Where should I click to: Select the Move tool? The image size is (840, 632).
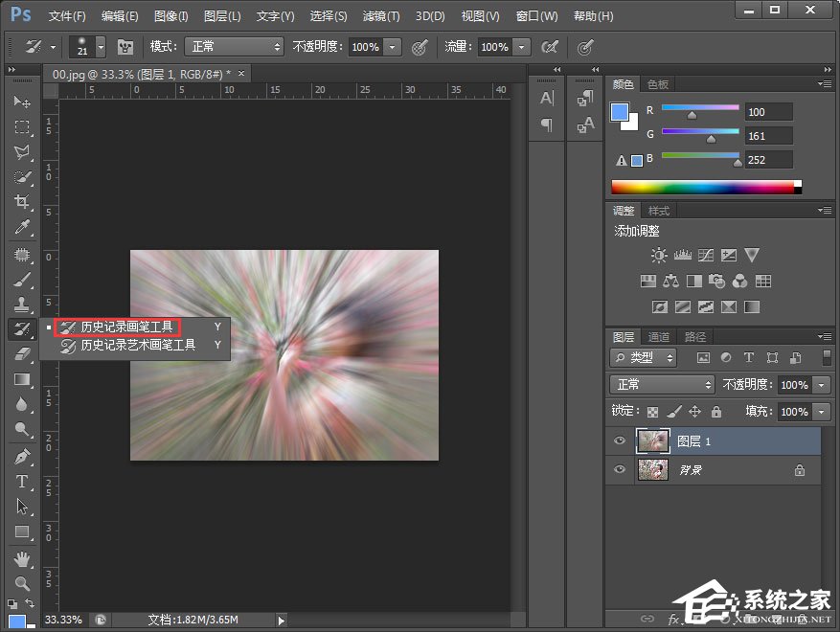(x=22, y=102)
